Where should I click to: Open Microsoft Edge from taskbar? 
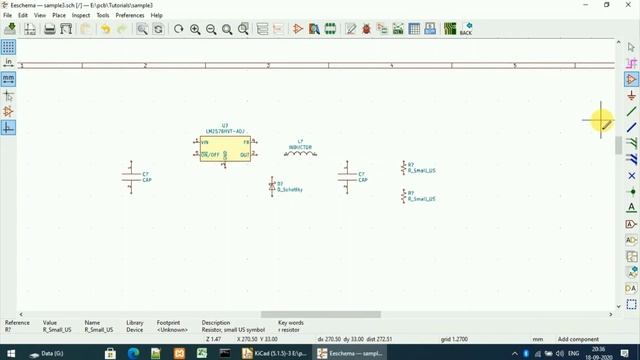click(133, 353)
